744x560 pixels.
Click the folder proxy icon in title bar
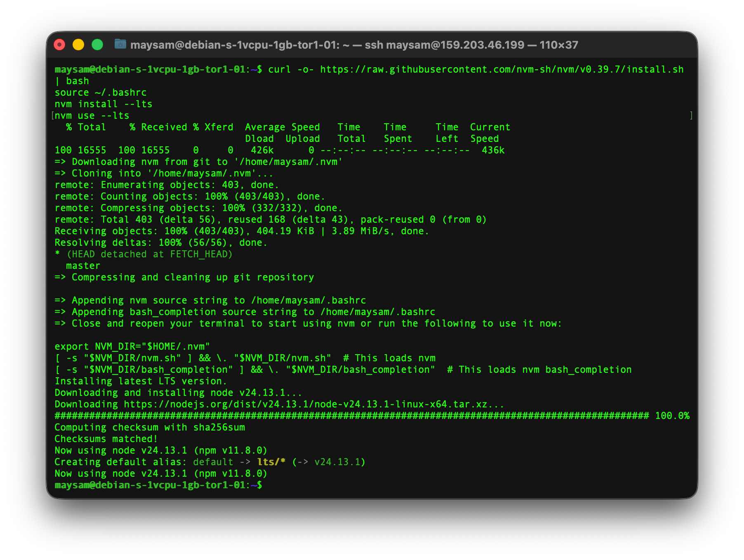(120, 44)
